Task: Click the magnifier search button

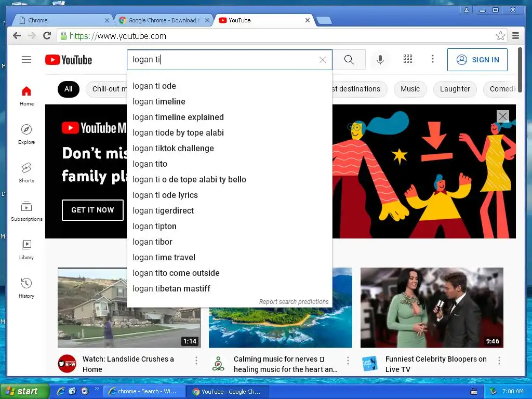Action: click(x=349, y=60)
